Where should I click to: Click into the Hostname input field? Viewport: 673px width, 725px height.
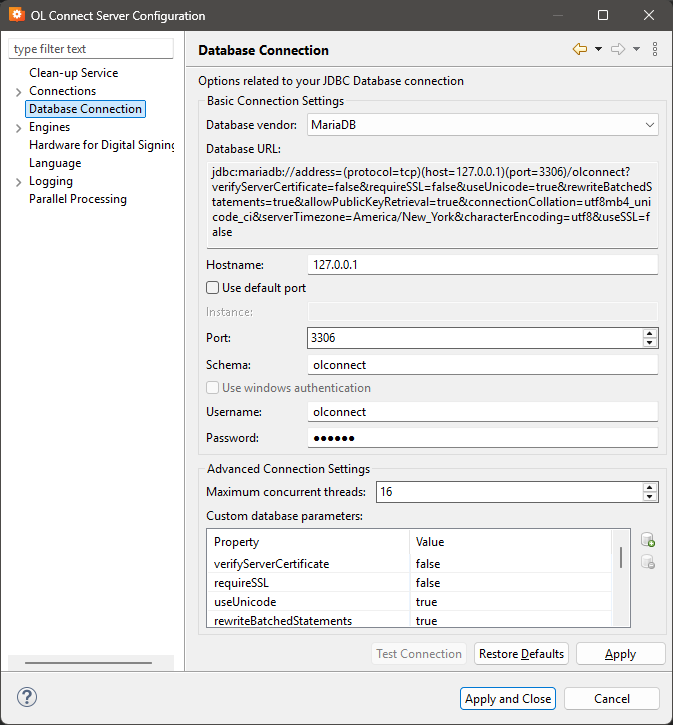tap(482, 264)
